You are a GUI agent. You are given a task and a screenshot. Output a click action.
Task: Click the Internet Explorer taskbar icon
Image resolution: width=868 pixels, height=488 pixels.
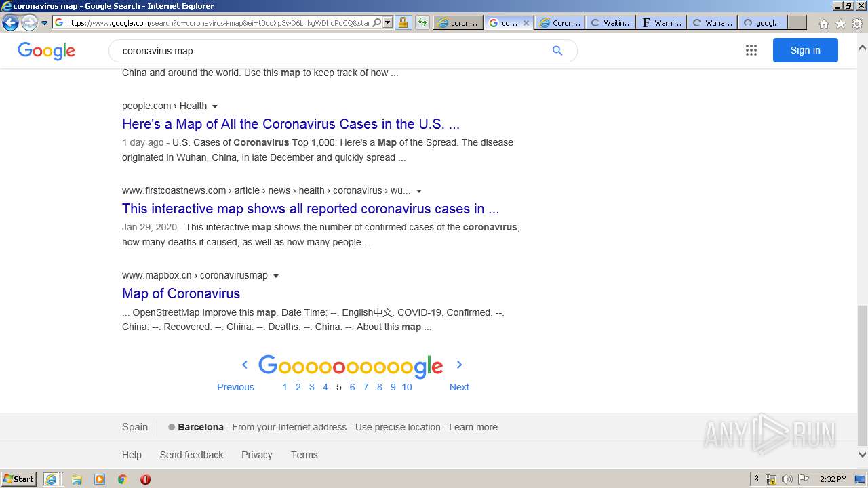point(52,479)
